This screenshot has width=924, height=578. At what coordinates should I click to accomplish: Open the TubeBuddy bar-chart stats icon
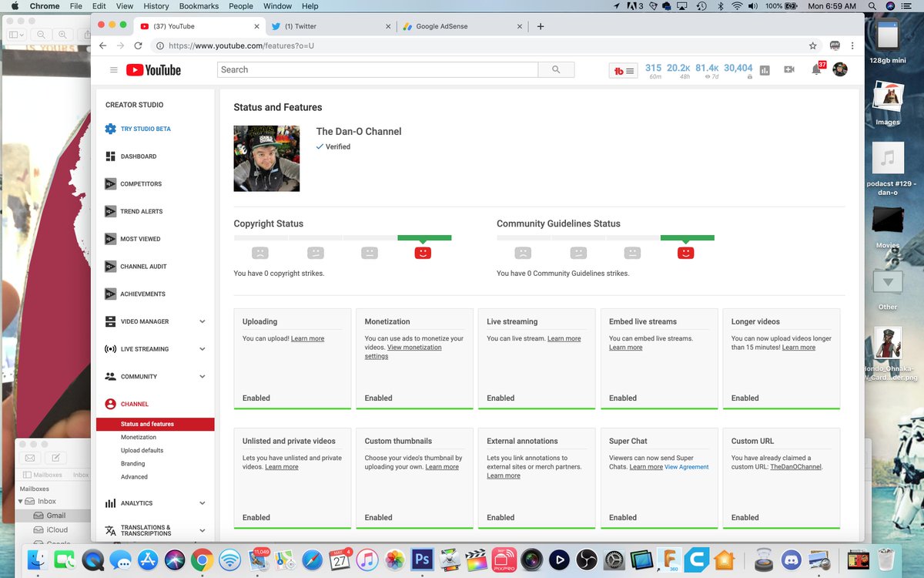tap(765, 70)
